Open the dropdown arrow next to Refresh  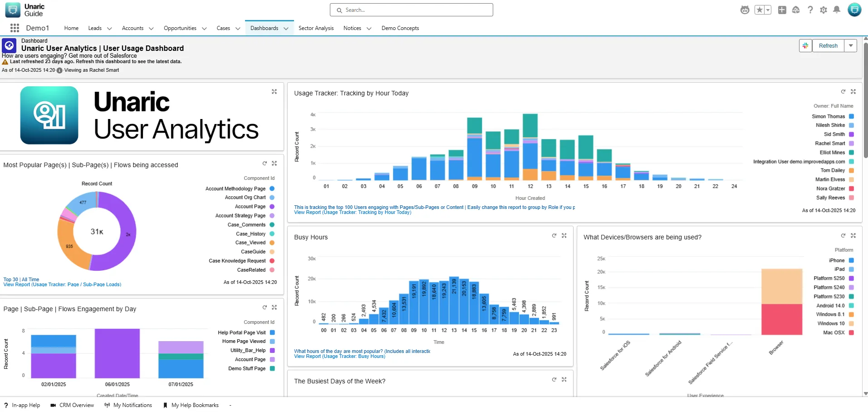(851, 46)
